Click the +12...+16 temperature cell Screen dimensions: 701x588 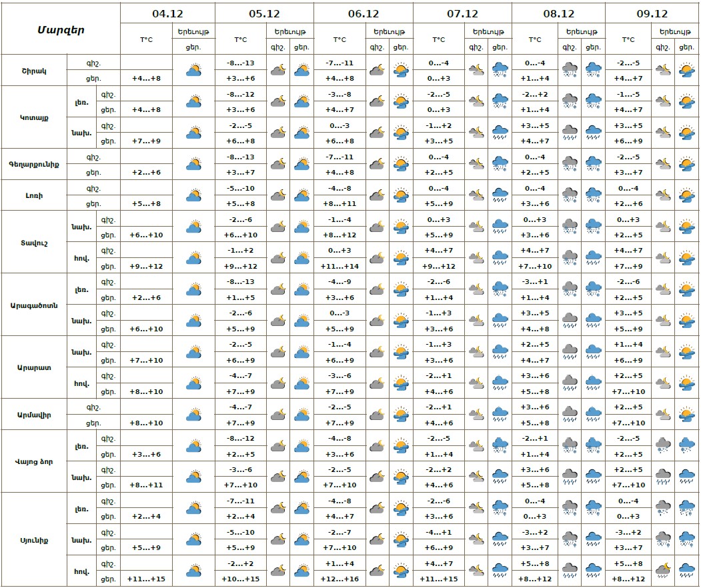[339, 579]
